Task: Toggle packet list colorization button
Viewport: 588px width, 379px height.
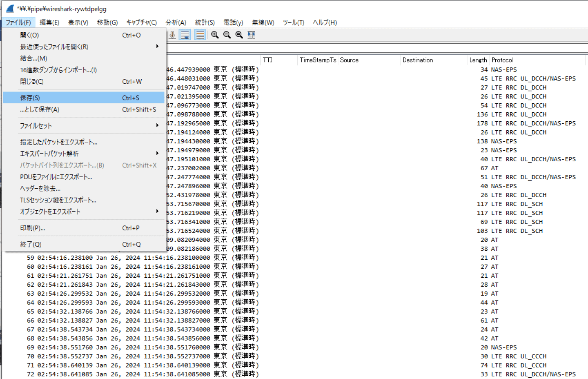Action: (200, 35)
